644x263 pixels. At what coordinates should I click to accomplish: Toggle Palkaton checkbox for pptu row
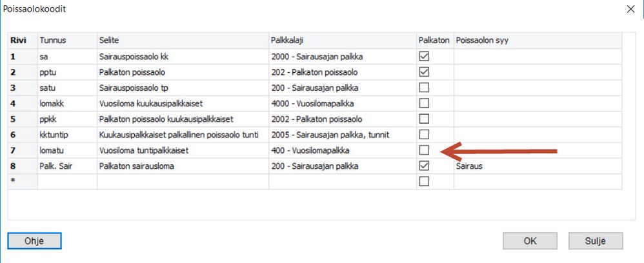[x=424, y=72]
